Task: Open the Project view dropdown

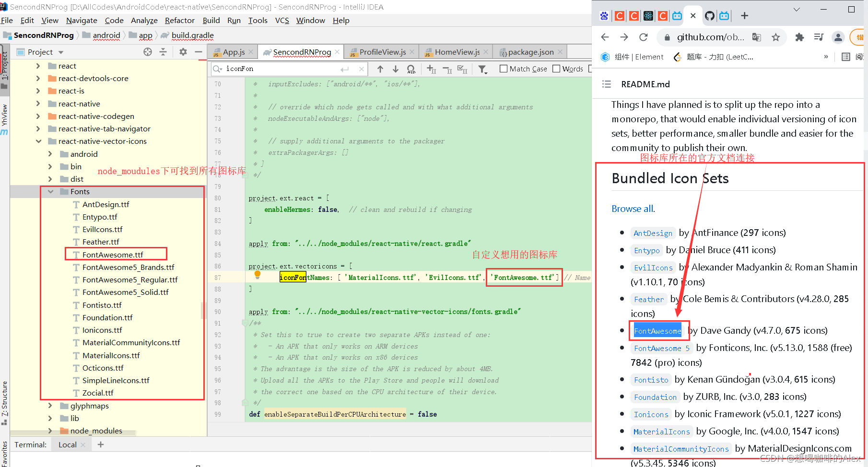Action: 61,52
